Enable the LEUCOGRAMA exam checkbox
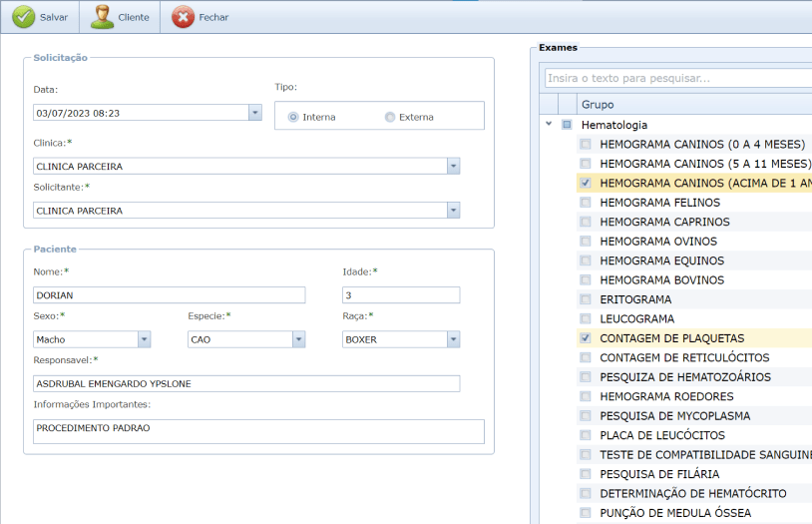The height and width of the screenshot is (524, 812). click(586, 319)
